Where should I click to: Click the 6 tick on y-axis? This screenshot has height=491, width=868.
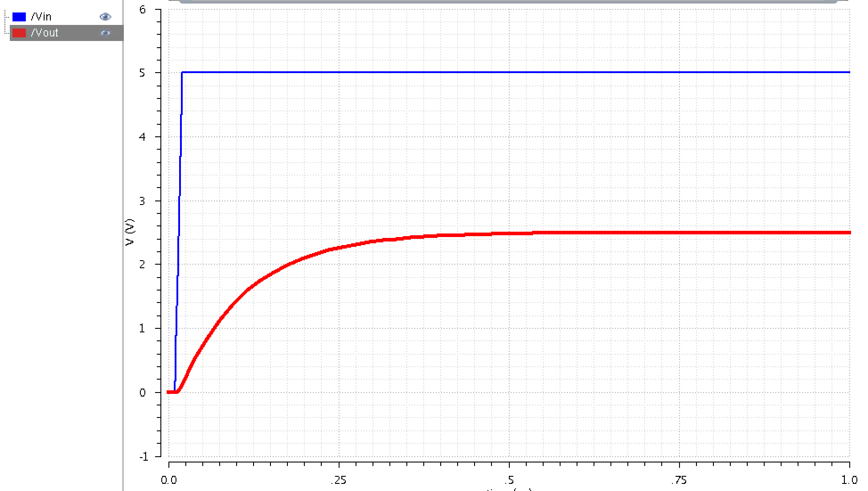click(x=142, y=10)
